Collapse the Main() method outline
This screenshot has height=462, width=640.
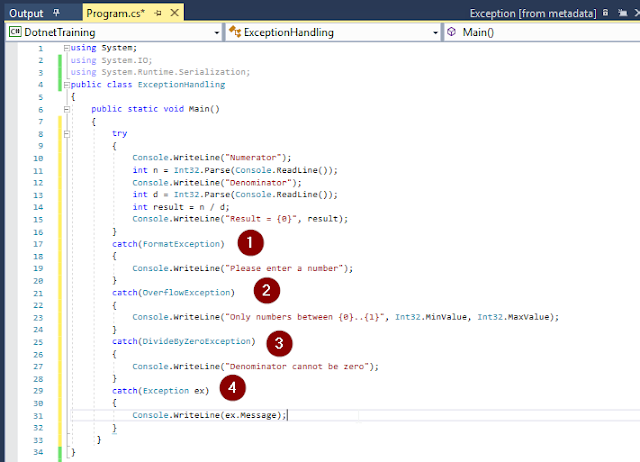(66, 109)
